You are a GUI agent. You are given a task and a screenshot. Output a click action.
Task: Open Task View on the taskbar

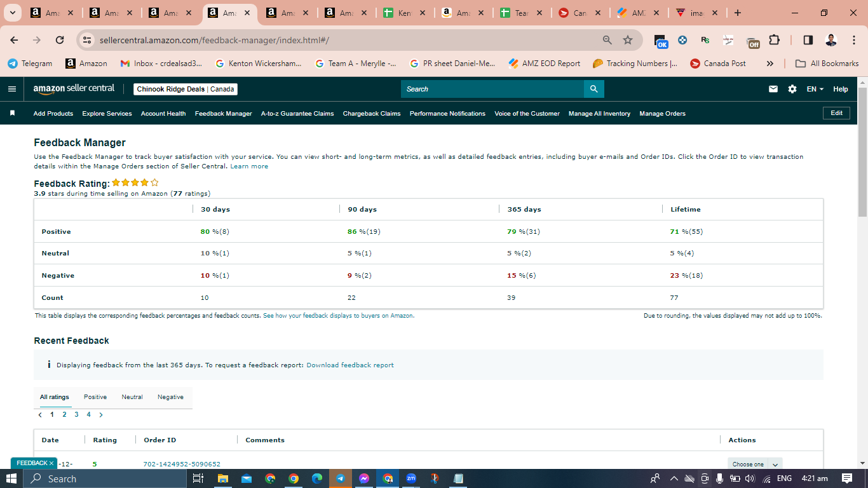coord(198,478)
